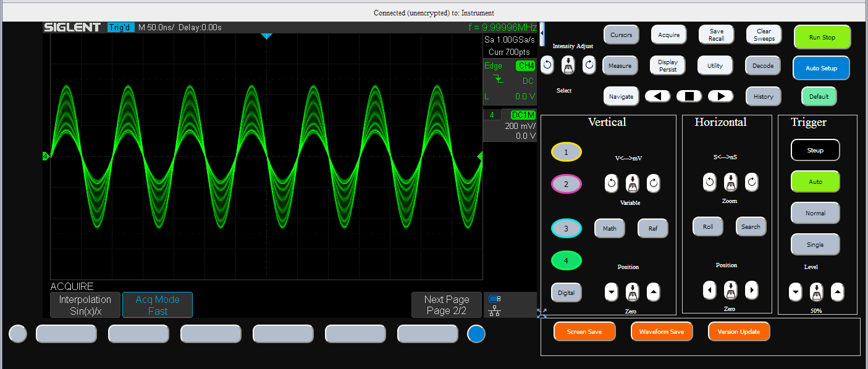868x369 pixels.
Task: Click the Intensity Adjust counterclockwise rotate icon
Action: tap(547, 65)
